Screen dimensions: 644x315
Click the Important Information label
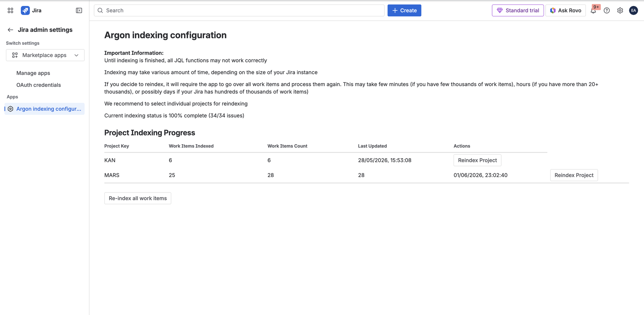(134, 53)
